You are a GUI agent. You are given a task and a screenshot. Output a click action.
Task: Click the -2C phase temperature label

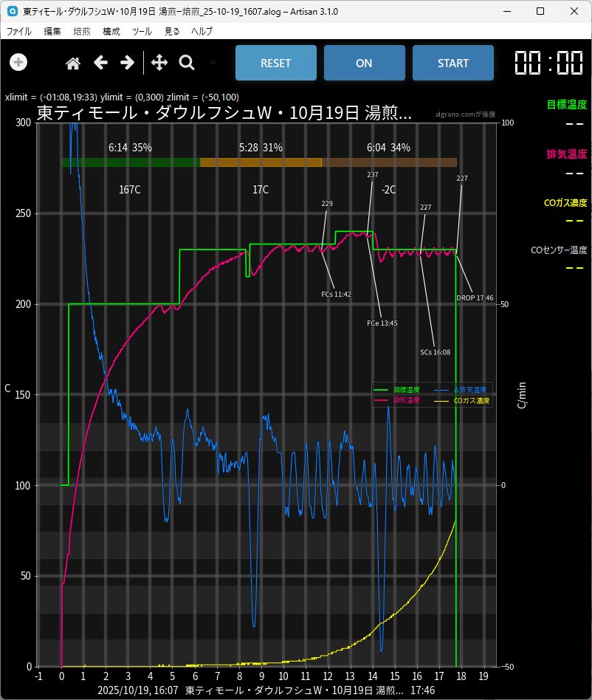[388, 190]
